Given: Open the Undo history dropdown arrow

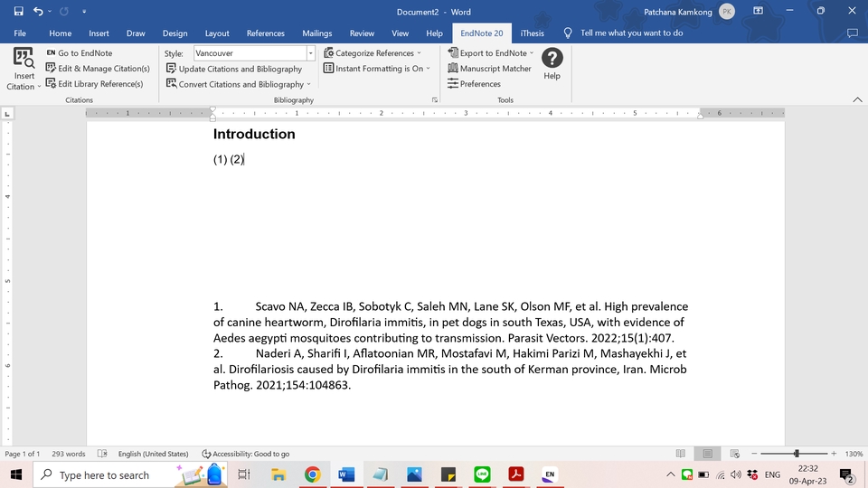Looking at the screenshot, I should pos(50,11).
